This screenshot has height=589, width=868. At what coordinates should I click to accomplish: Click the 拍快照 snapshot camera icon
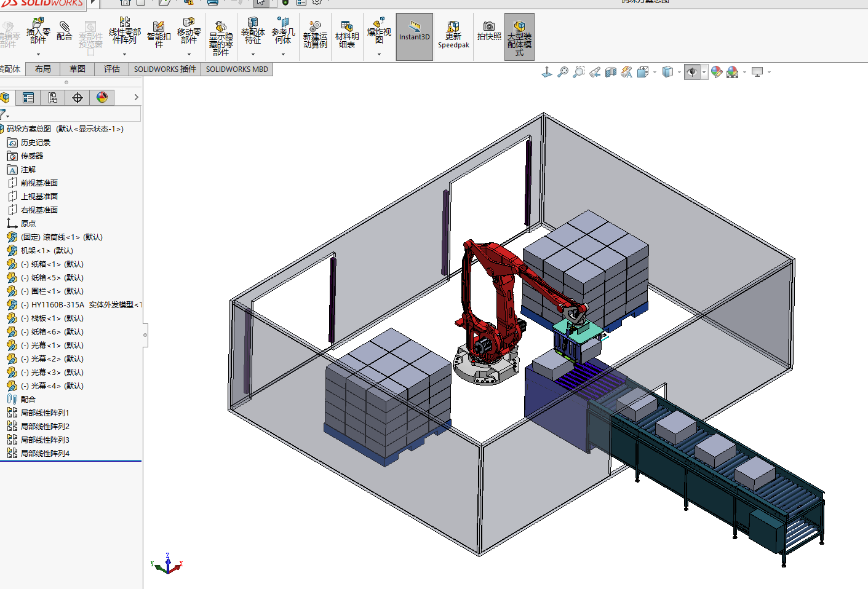click(489, 32)
